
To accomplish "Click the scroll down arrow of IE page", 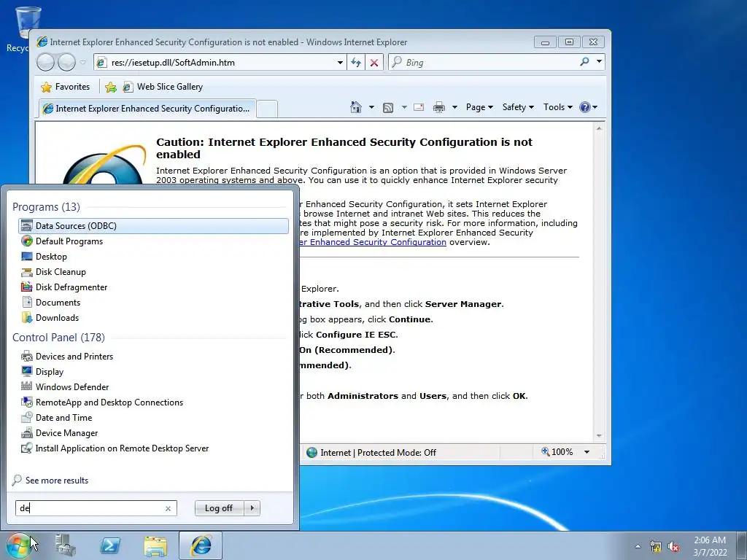I will click(599, 436).
